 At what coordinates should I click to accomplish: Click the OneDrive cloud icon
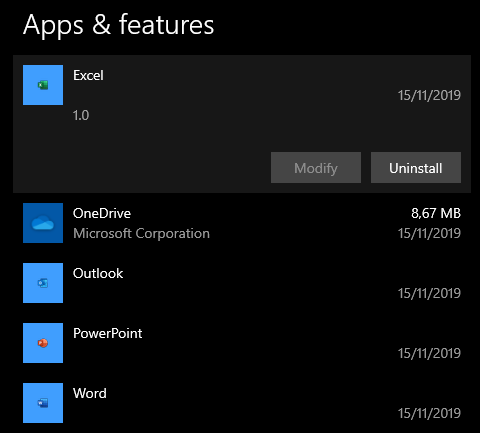point(43,223)
